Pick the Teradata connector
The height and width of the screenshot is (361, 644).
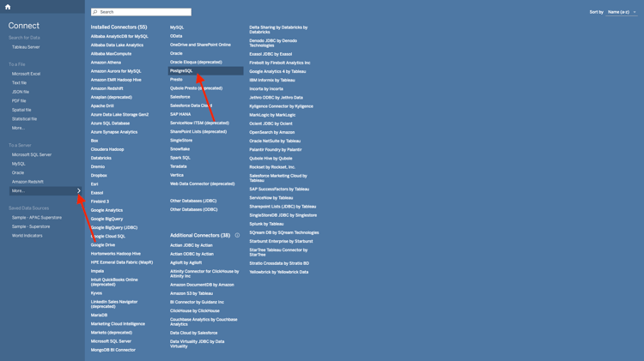(x=179, y=166)
